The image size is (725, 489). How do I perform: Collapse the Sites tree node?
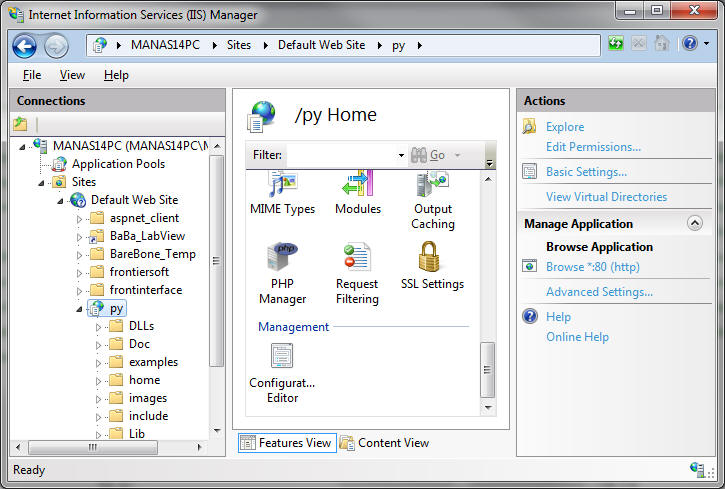click(x=41, y=183)
